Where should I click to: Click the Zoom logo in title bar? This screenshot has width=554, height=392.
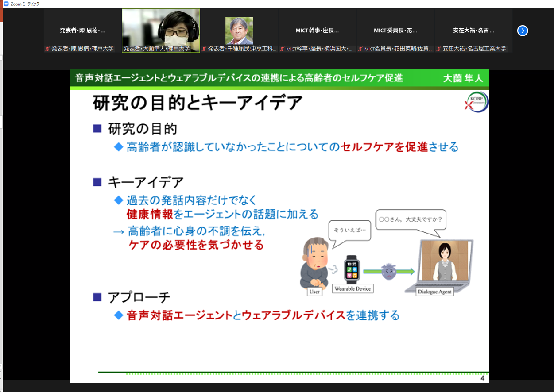tap(6, 4)
